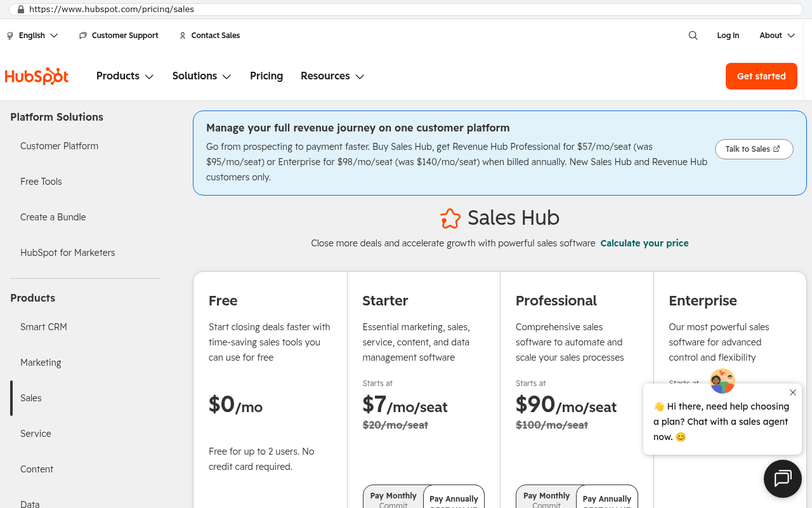This screenshot has height=508, width=812.
Task: Click the chat agent avatar image
Action: coord(722,381)
